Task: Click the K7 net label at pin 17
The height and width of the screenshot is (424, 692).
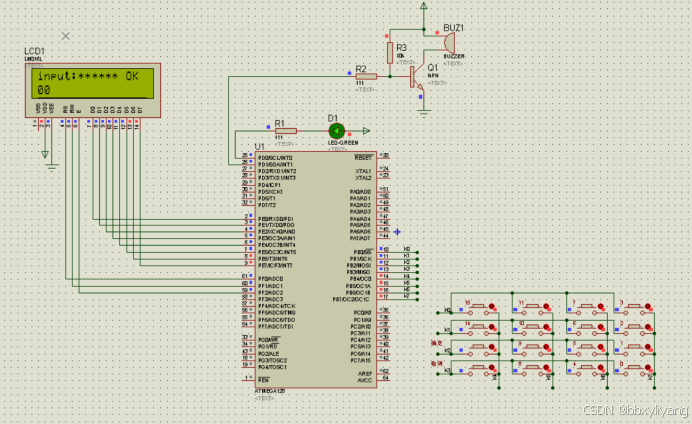Action: coord(407,296)
